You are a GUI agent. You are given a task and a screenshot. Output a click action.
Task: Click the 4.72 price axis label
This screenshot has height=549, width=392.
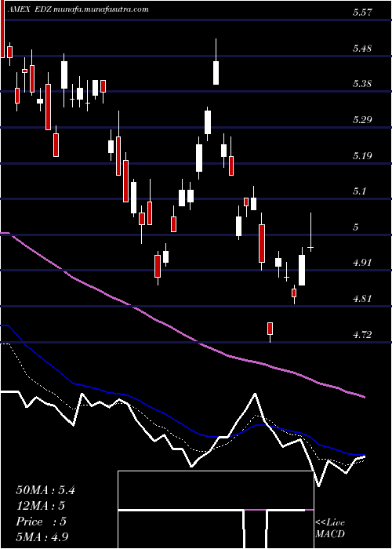[x=362, y=335]
